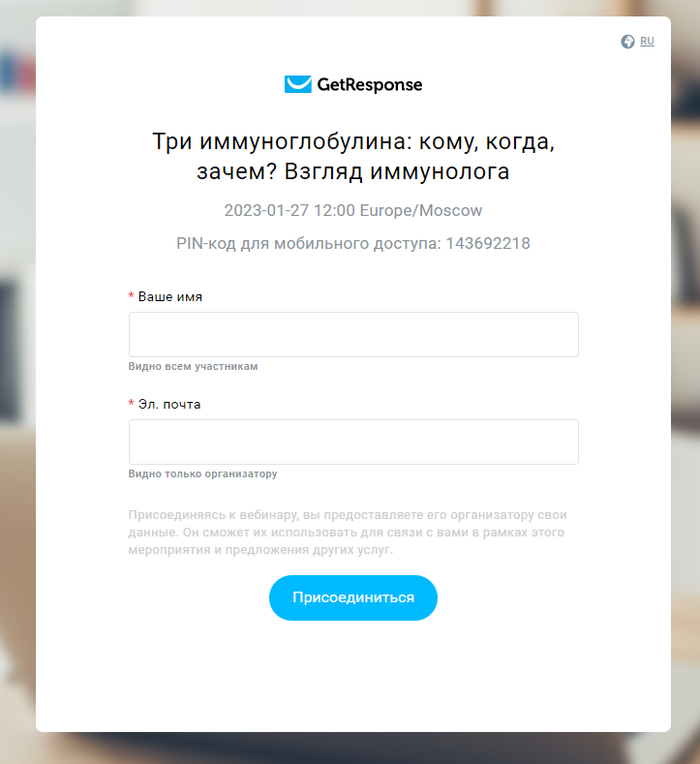Click the globe language icon
Image resolution: width=700 pixels, height=764 pixels.
pos(627,42)
